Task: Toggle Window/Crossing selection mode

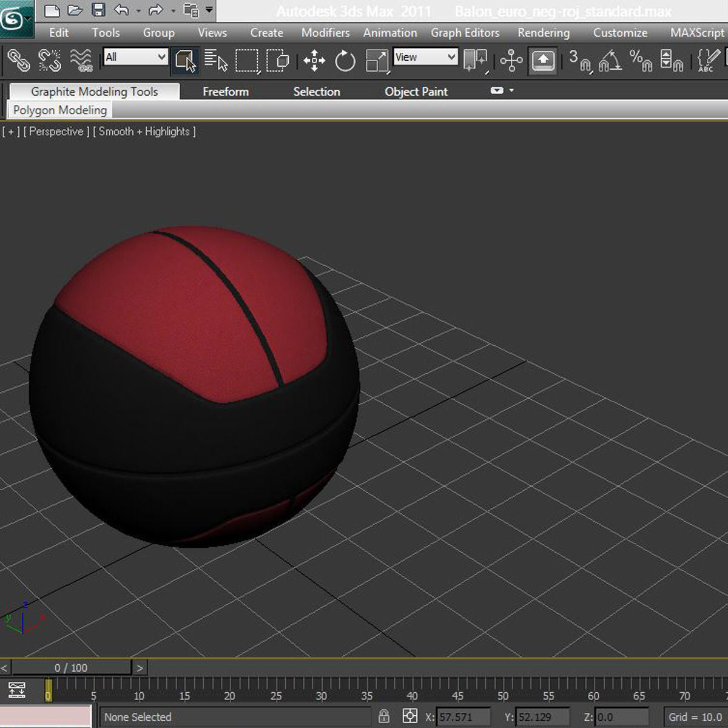Action: [x=278, y=61]
